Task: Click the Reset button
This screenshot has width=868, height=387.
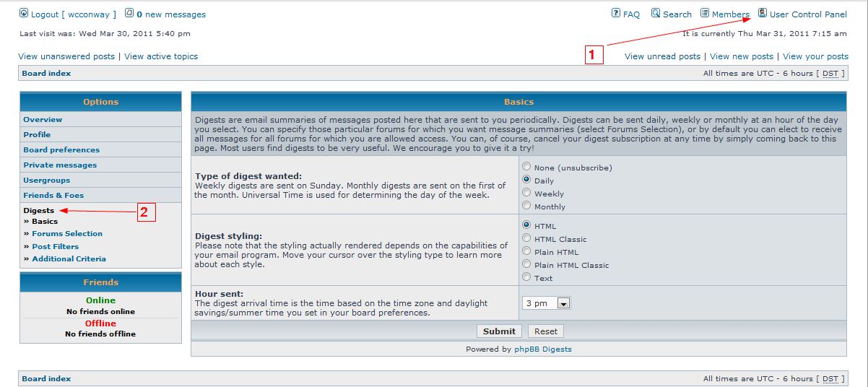Action: coord(546,331)
